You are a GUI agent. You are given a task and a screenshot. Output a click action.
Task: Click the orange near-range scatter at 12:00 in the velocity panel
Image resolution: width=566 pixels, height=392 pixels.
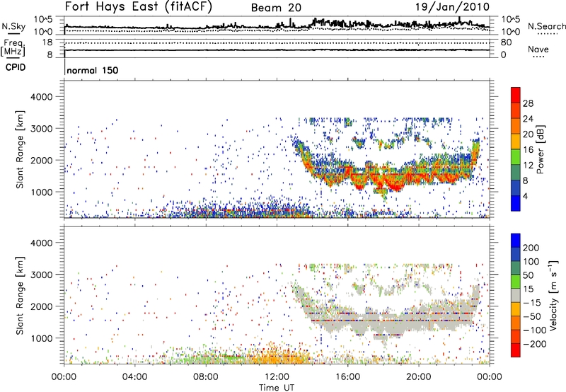277,355
